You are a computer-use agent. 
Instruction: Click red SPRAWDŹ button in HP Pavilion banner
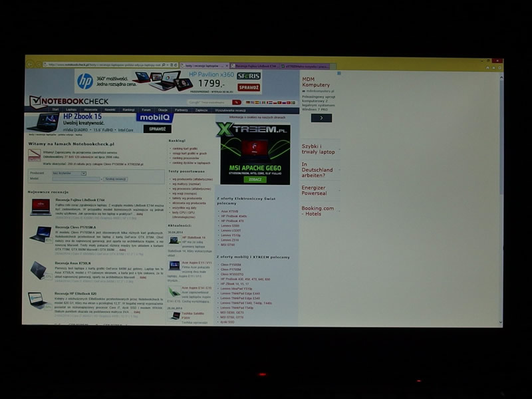pos(249,88)
